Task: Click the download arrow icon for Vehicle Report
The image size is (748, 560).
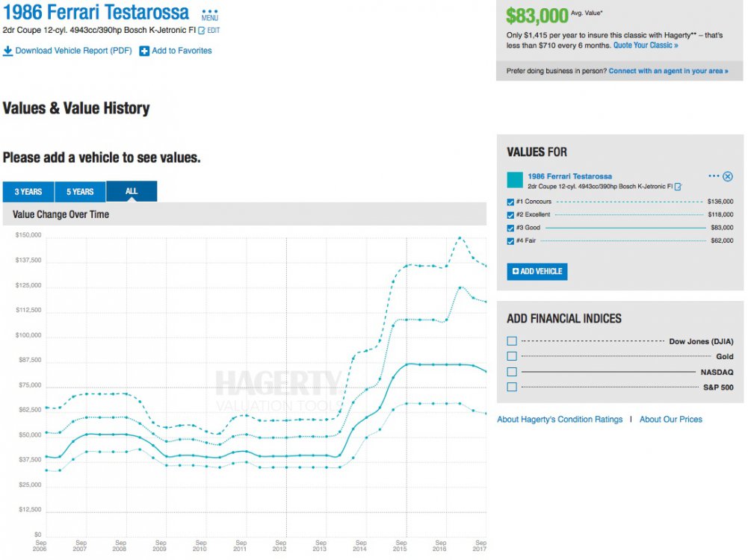Action: coord(7,51)
